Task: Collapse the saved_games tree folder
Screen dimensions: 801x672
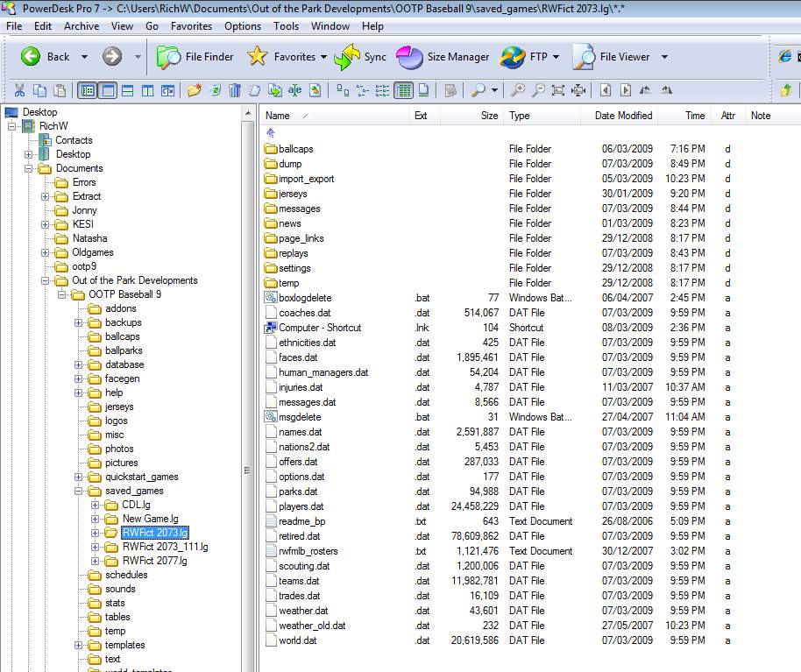Action: pos(79,492)
